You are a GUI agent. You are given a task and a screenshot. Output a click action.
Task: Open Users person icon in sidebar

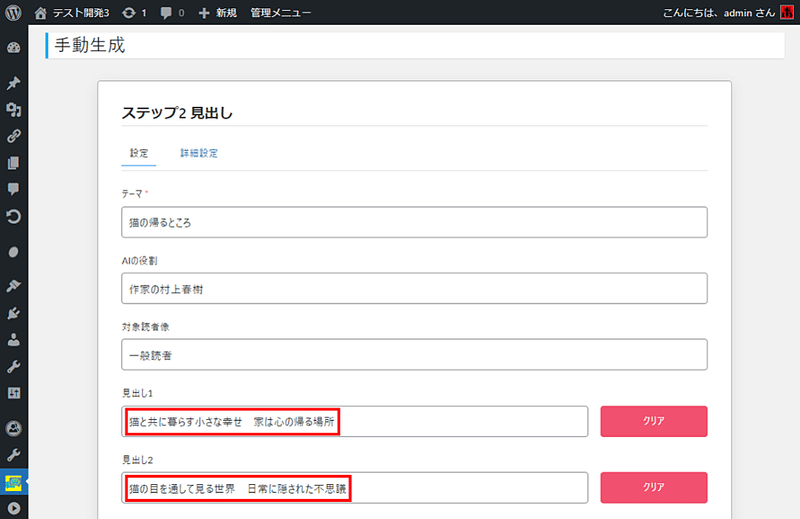pos(14,339)
